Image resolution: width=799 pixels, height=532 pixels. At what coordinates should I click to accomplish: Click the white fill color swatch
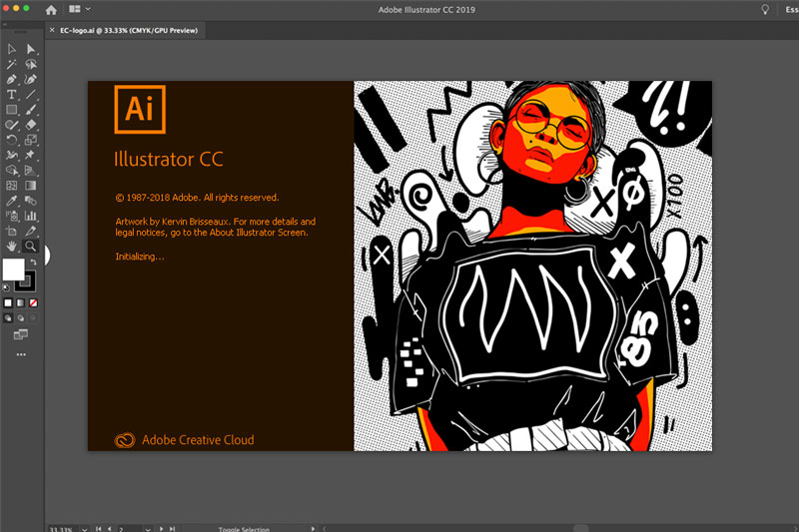click(x=13, y=269)
